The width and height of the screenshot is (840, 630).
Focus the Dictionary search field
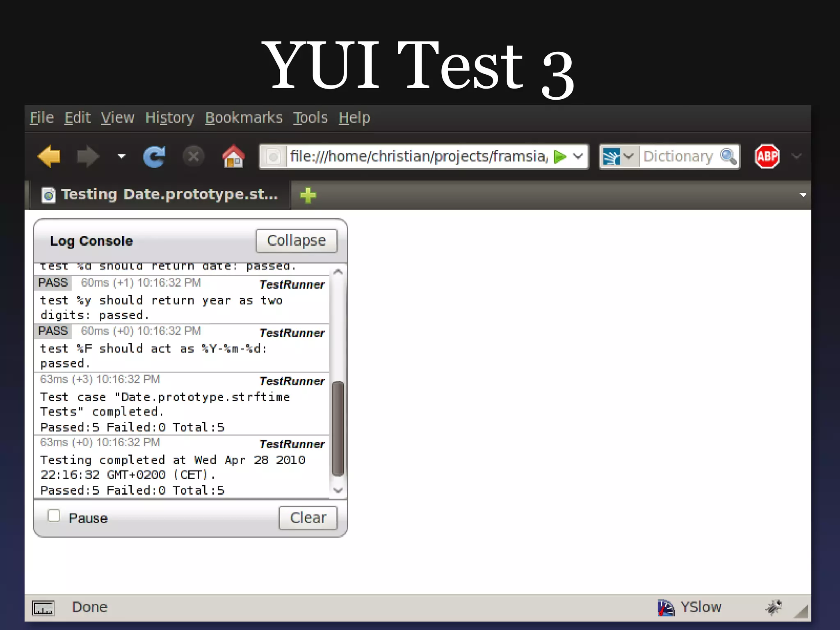(678, 156)
